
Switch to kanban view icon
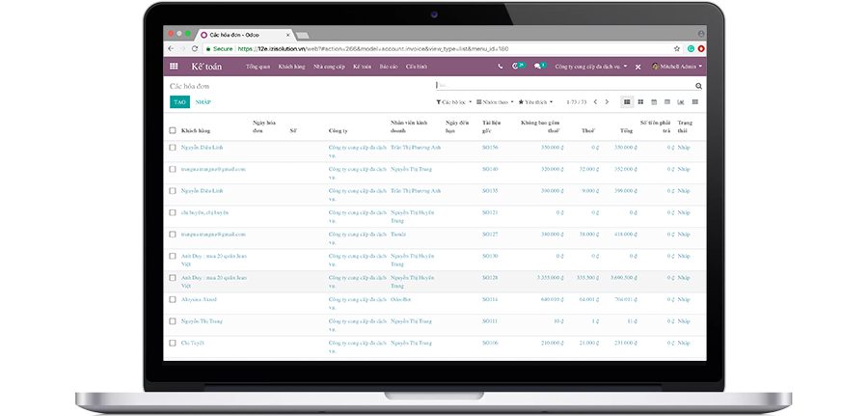[x=640, y=101]
